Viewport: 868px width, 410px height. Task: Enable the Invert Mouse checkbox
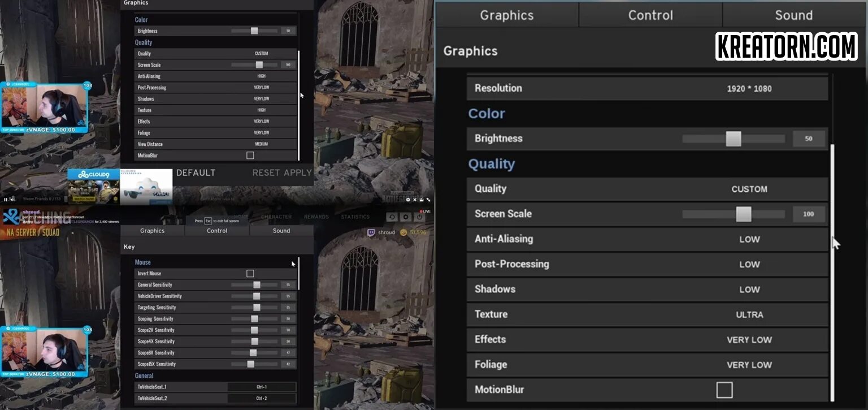[x=250, y=273]
